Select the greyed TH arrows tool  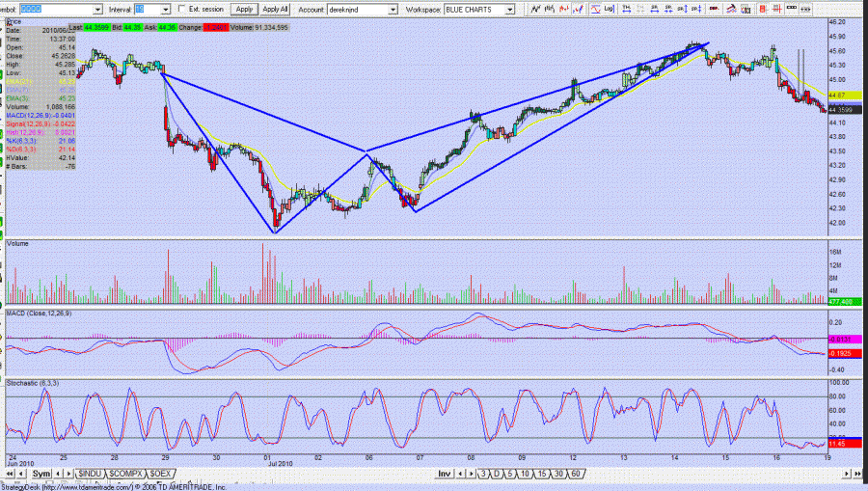[640, 9]
